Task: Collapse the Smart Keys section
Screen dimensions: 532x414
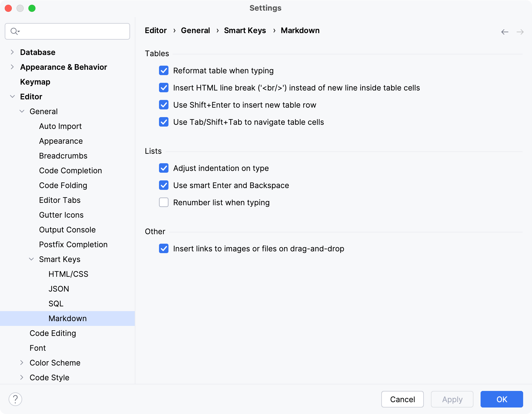Action: click(32, 259)
